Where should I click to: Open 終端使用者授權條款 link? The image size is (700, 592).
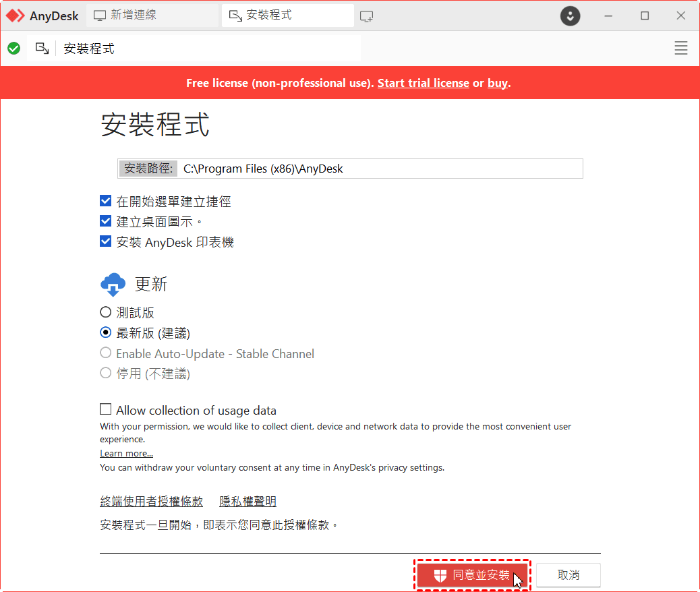(151, 502)
